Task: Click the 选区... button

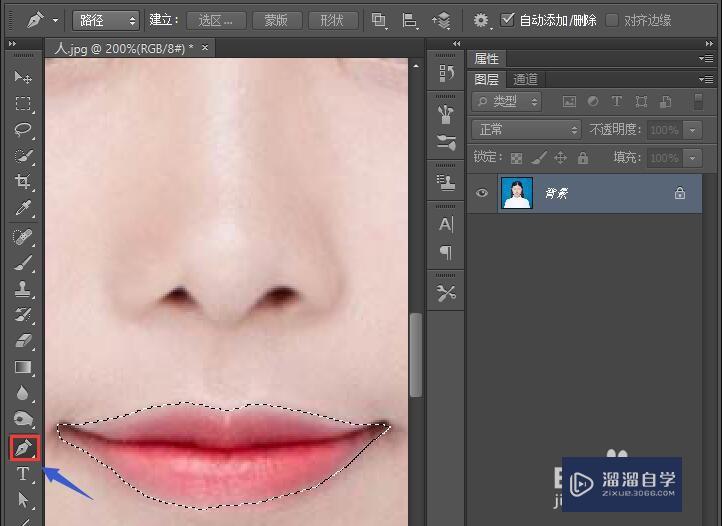Action: tap(215, 20)
